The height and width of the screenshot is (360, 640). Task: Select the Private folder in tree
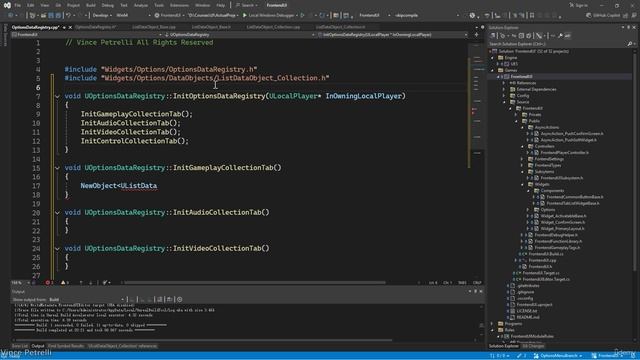pos(534,115)
